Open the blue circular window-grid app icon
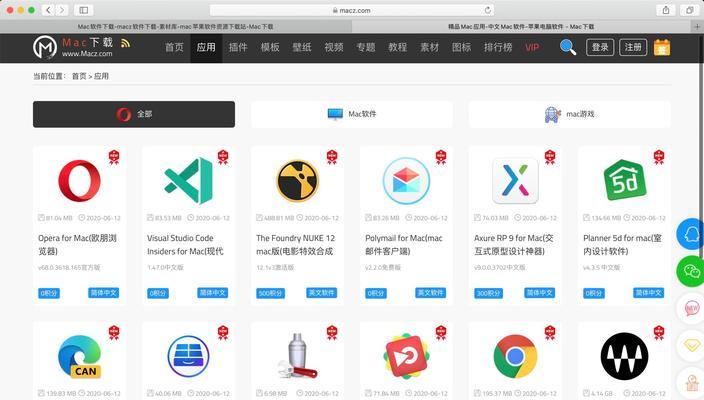This screenshot has width=704, height=400. tap(189, 356)
